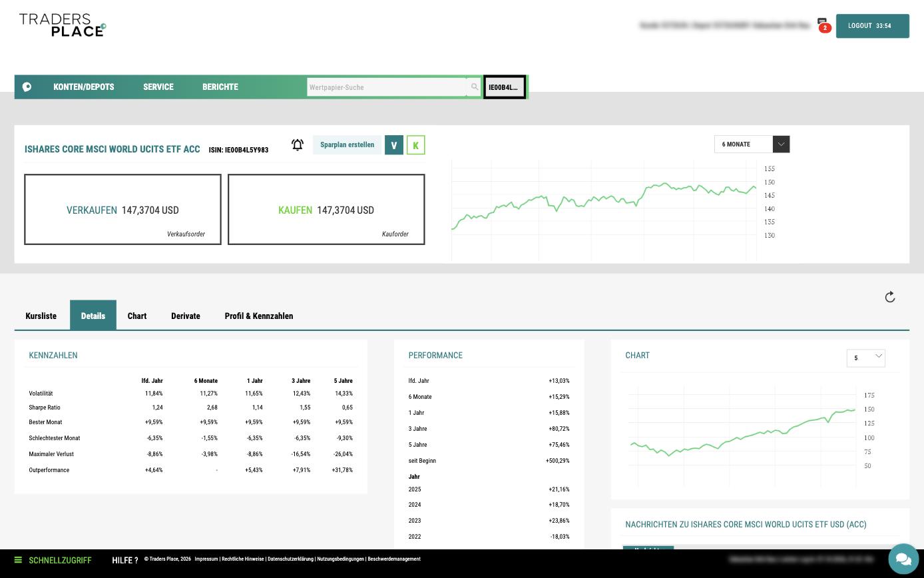Open the Profil & Kennzahlen tab
The image size is (924, 578).
tap(259, 316)
